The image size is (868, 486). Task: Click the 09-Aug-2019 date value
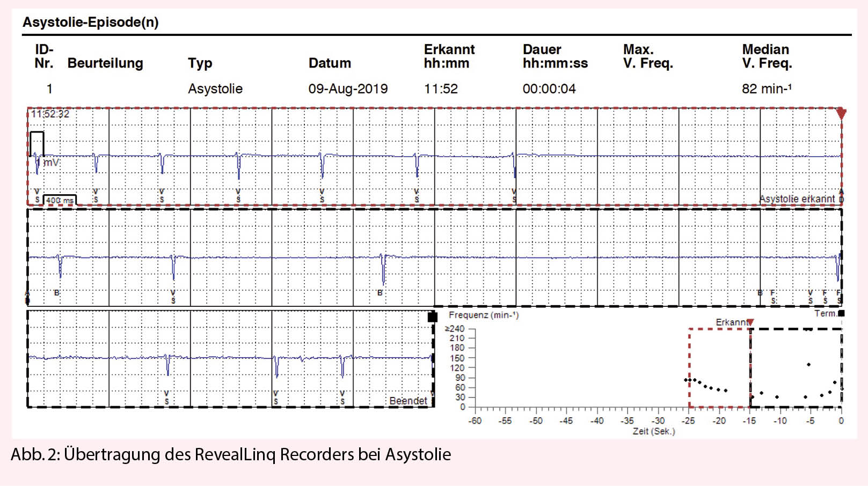(348, 89)
